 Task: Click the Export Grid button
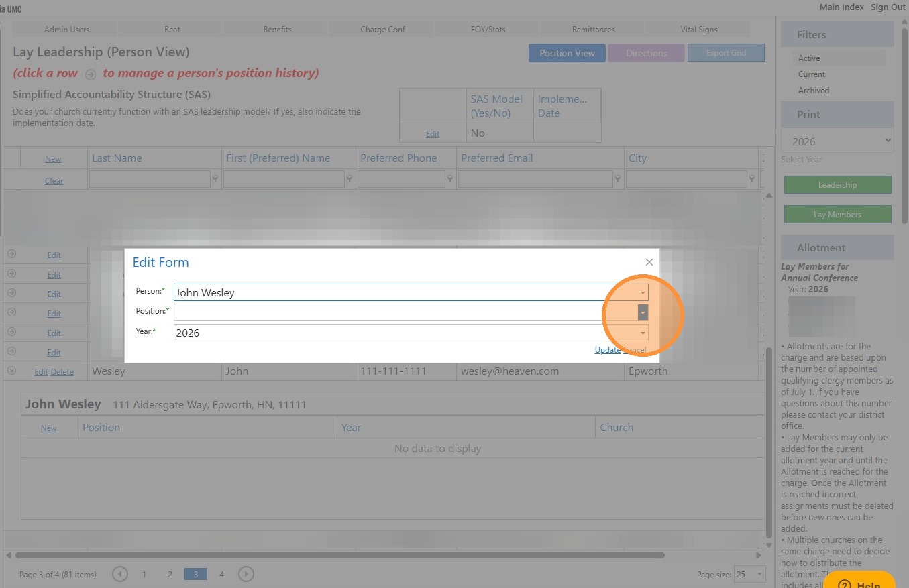pyautogui.click(x=726, y=53)
